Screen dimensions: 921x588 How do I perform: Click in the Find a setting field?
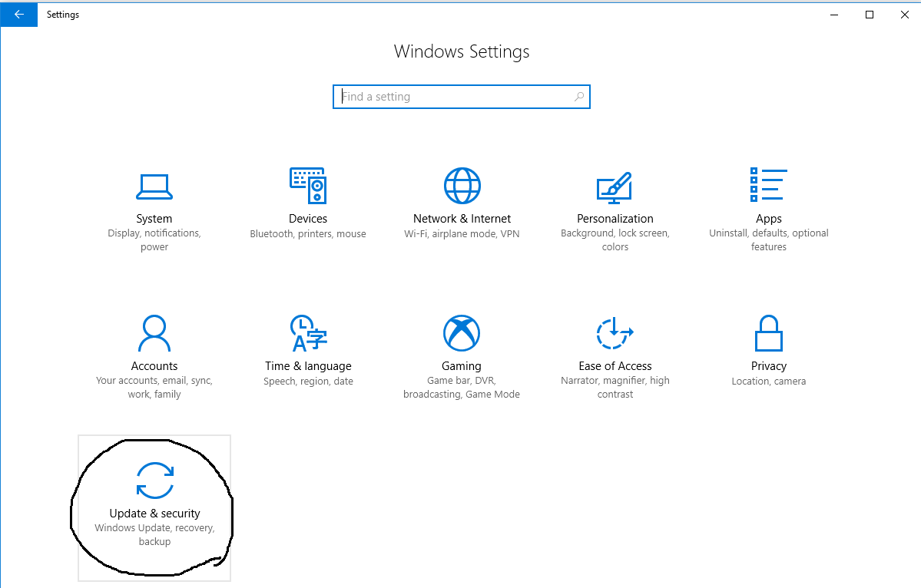click(461, 97)
